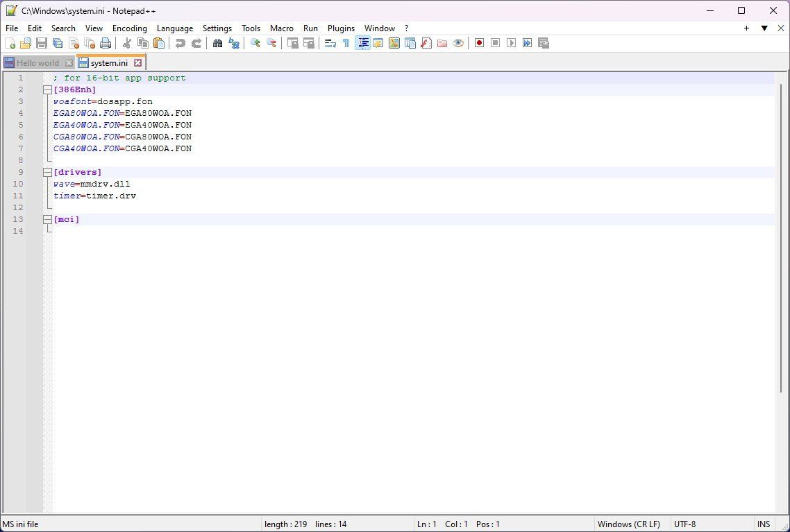Close the system.ini tab
This screenshot has height=532, width=790.
coord(137,63)
